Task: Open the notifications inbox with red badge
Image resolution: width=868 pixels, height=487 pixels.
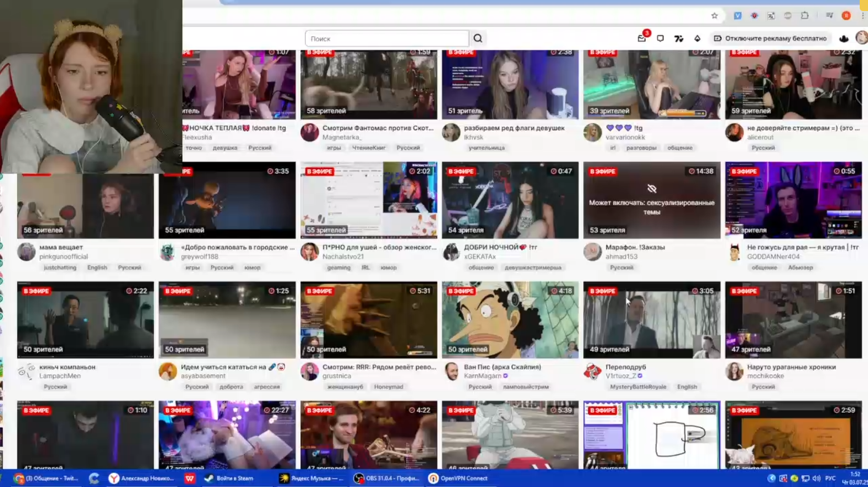Action: 642,38
